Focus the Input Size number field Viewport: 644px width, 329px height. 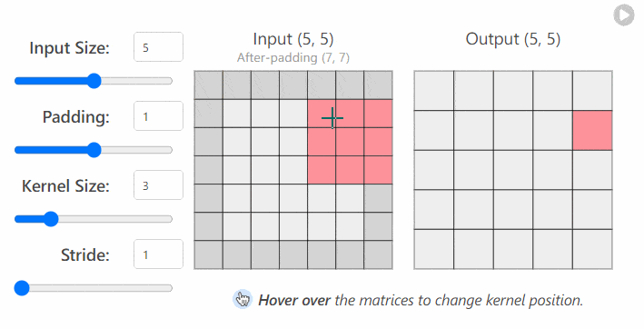click(x=158, y=47)
